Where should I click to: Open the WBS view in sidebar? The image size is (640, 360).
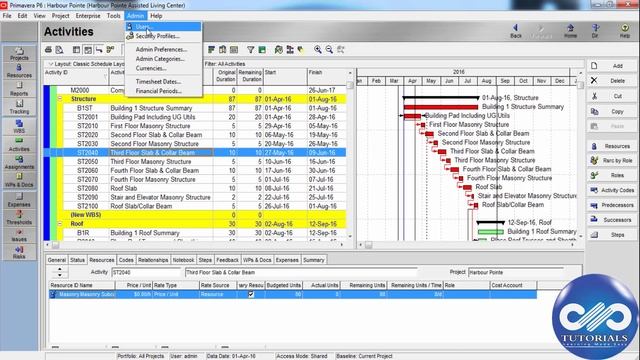tap(19, 127)
